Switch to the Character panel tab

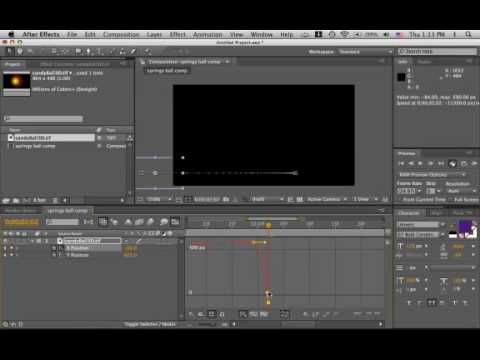click(409, 213)
